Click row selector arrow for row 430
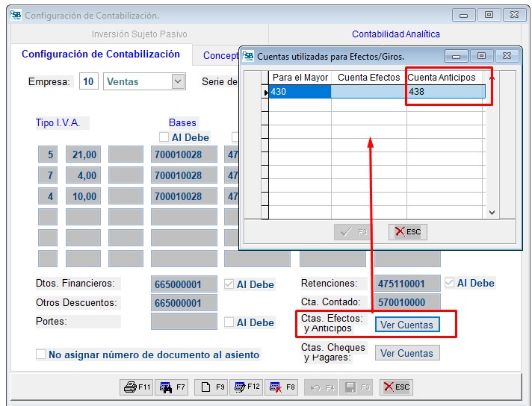This screenshot has height=406, width=532. point(265,92)
